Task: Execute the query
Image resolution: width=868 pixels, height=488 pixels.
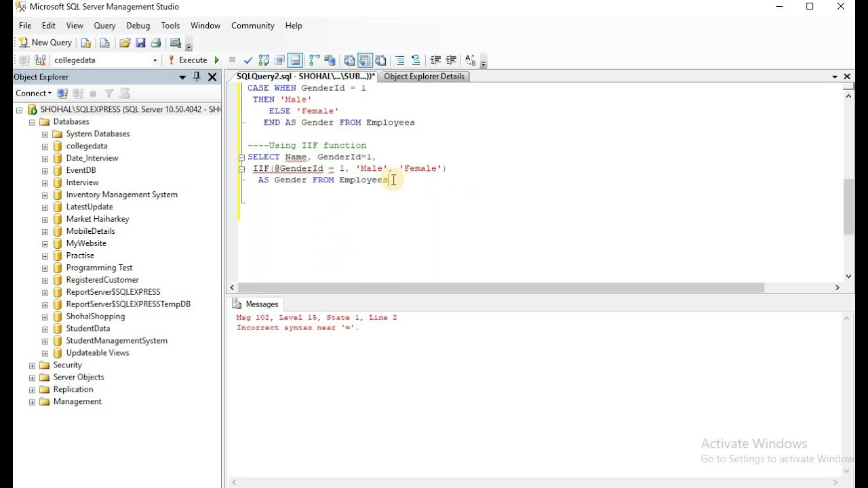Action: (x=188, y=60)
